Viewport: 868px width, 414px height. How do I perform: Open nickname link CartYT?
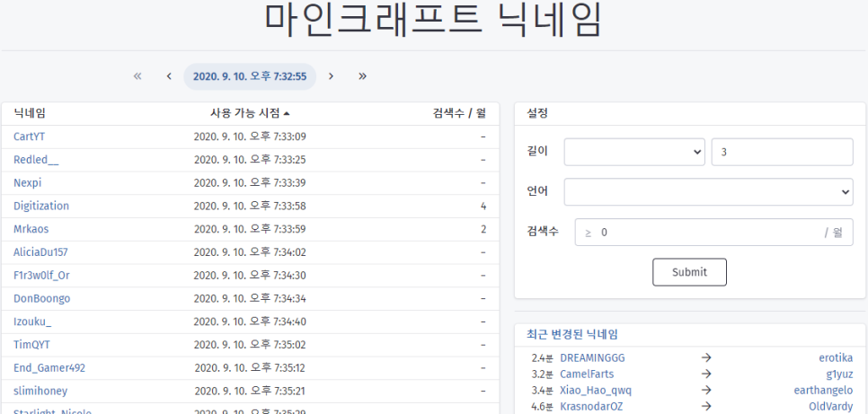(29, 137)
